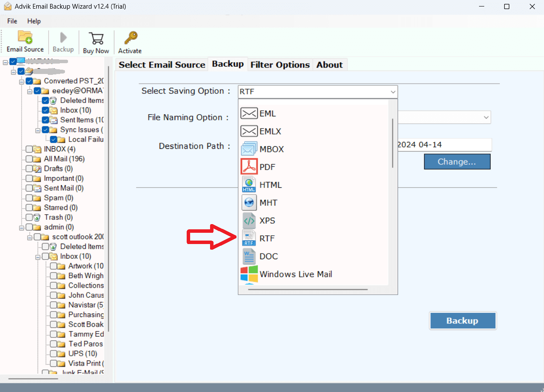The height and width of the screenshot is (392, 544).
Task: Pick the HTML format icon
Action: coord(249,185)
